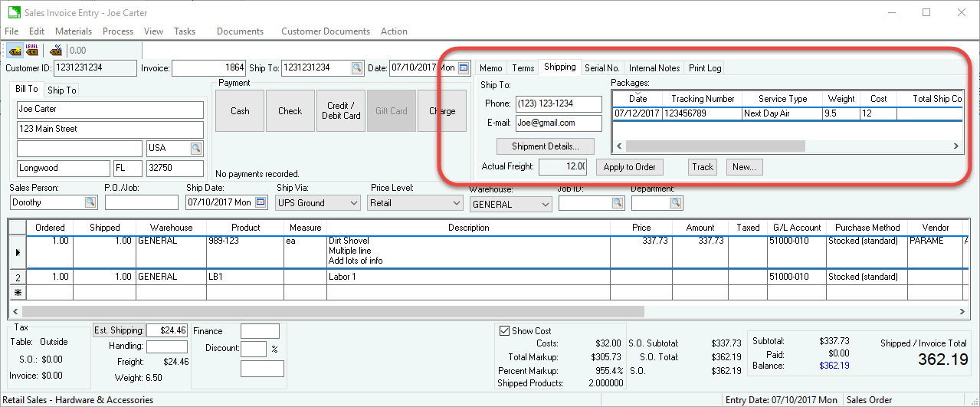Open the Ship To customer lookup magnifier

(x=357, y=67)
